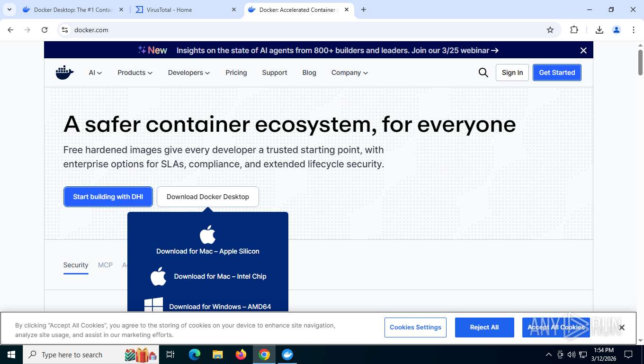Viewport: 644px width, 364px height.
Task: Open the Blog page
Action: [309, 73]
